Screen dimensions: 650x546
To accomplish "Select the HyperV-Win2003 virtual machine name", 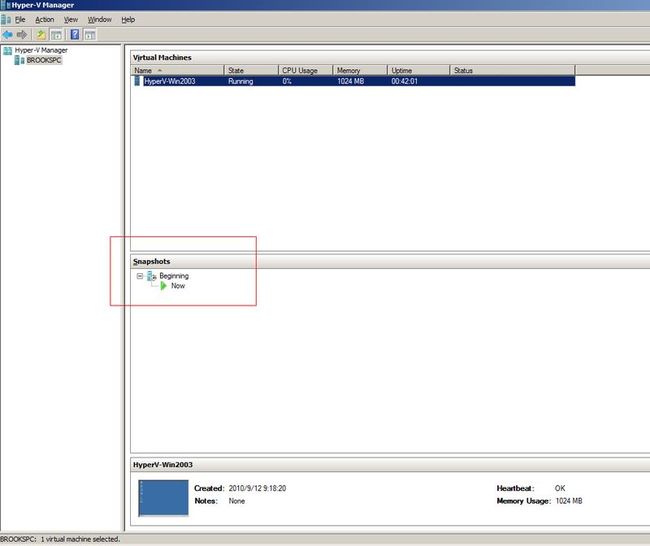I will point(170,81).
